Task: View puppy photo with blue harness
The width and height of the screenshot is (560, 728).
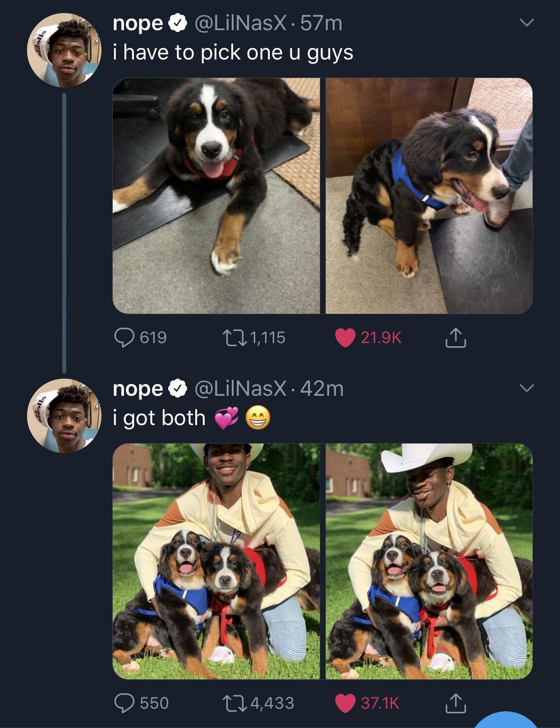Action: (429, 196)
